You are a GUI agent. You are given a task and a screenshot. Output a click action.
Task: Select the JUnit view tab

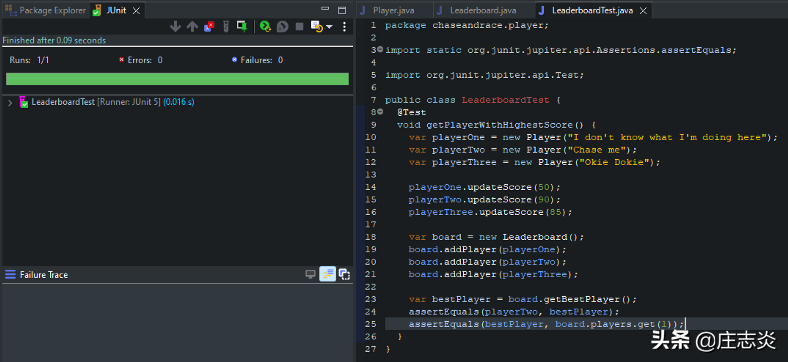pyautogui.click(x=117, y=10)
